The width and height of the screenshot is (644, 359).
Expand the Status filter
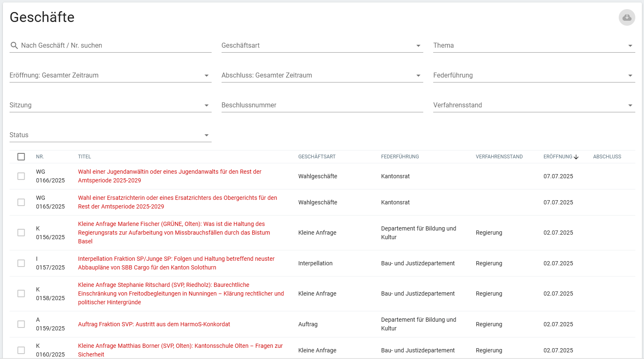pyautogui.click(x=206, y=135)
